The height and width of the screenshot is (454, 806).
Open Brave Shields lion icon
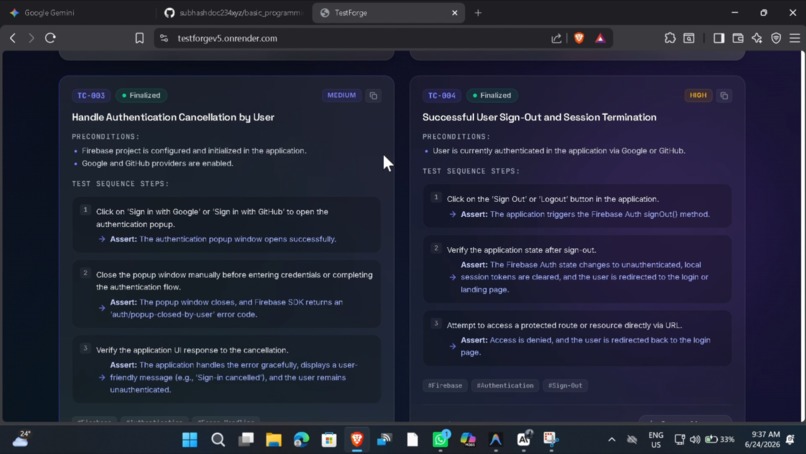point(579,38)
